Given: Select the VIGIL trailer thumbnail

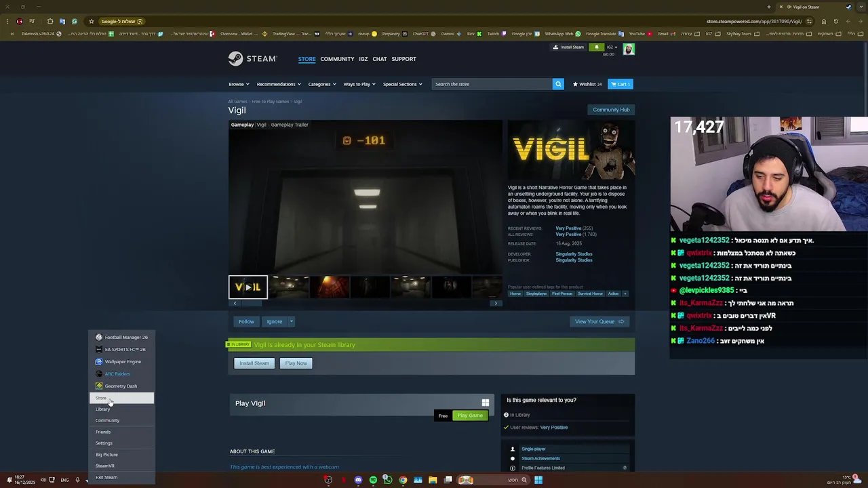Looking at the screenshot, I should (x=248, y=287).
